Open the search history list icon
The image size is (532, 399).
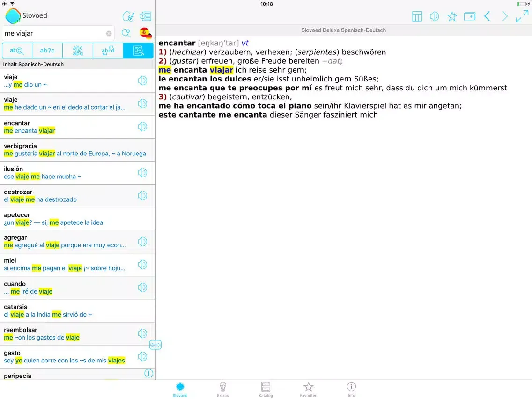146,16
